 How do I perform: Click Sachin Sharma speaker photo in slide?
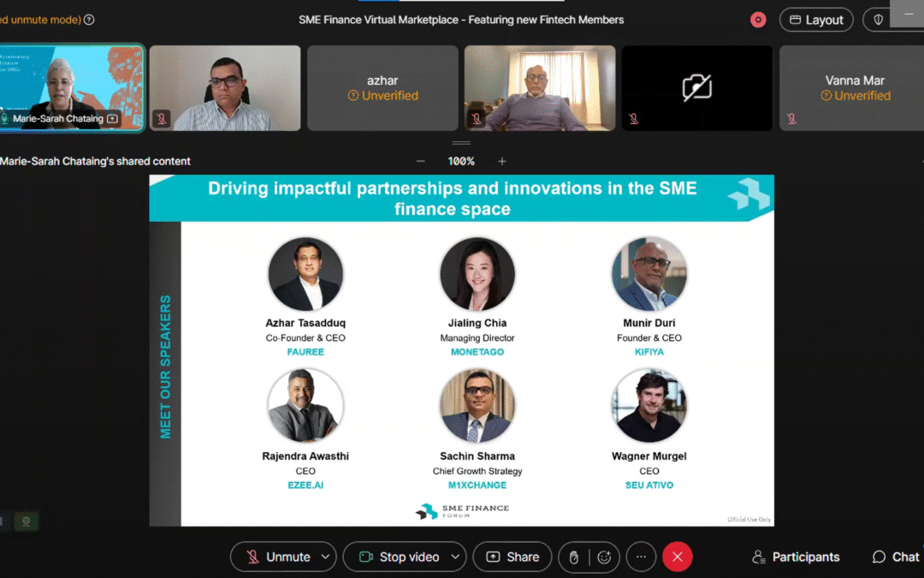[x=477, y=406]
